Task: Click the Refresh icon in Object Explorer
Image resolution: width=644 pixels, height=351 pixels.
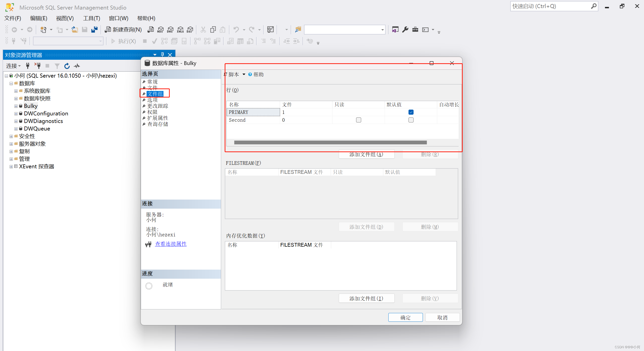Action: pos(67,66)
